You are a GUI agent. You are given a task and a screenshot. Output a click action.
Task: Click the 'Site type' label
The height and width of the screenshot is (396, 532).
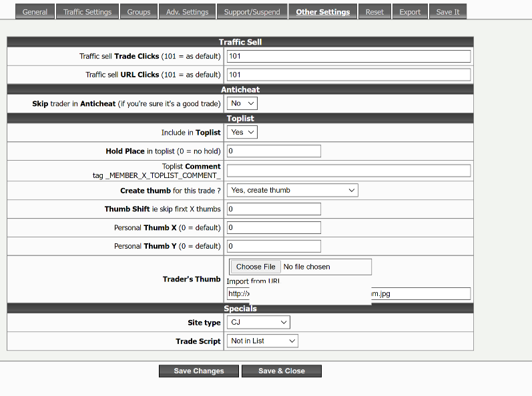[x=204, y=323]
